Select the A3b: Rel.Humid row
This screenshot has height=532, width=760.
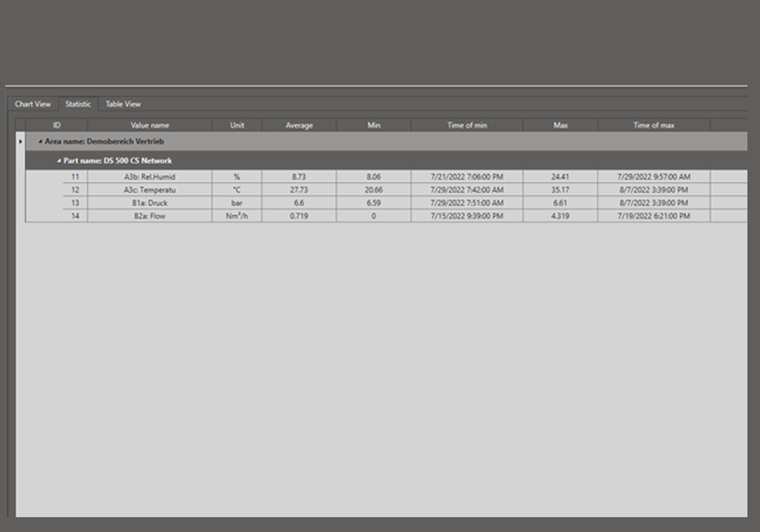pyautogui.click(x=150, y=177)
